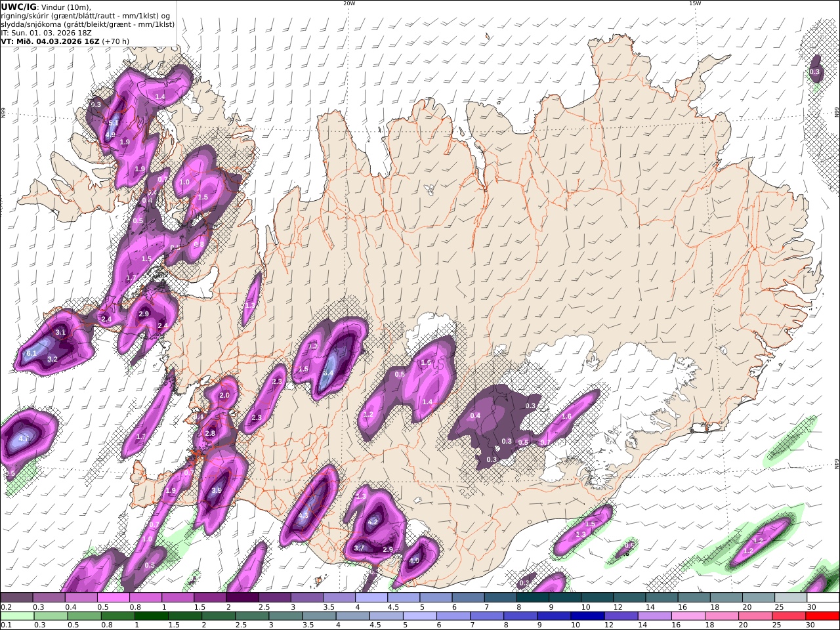Screen dimensions: 840x630
Task: Click the white 30 mm snow legend swatch
Action: 823,597
